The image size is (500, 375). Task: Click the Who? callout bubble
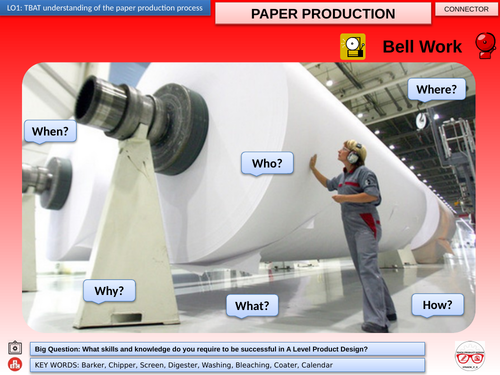tap(267, 164)
